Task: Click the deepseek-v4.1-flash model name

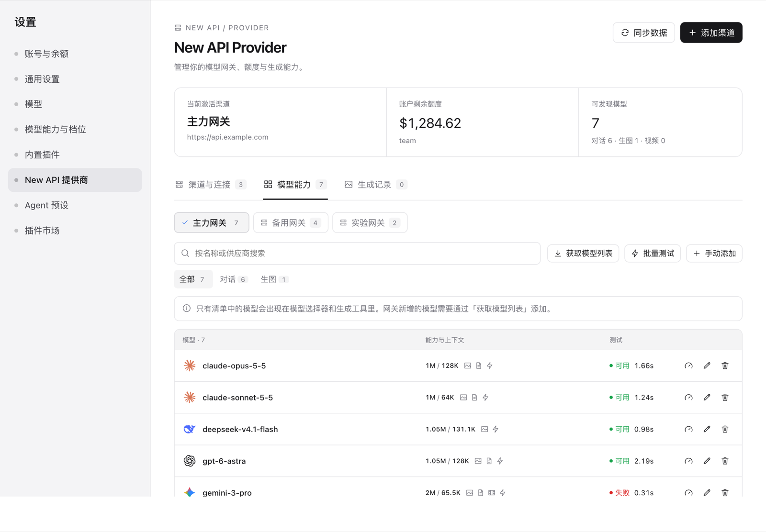Action: point(240,429)
